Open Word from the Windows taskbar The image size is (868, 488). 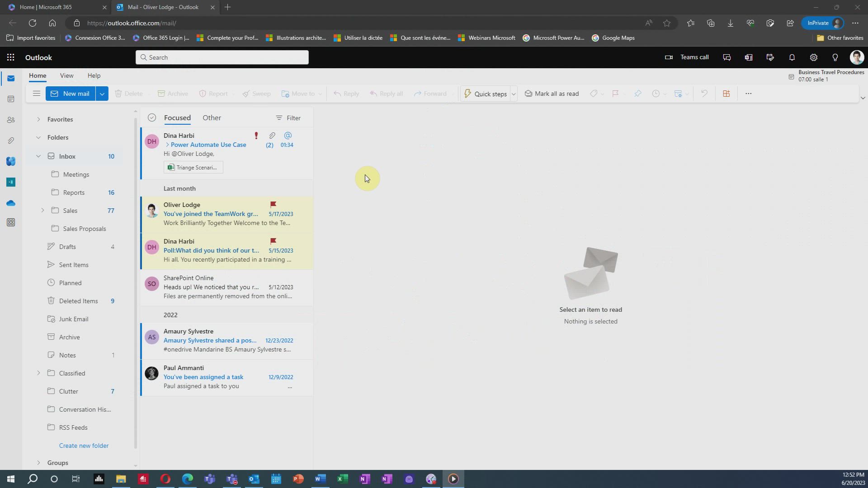(x=321, y=479)
